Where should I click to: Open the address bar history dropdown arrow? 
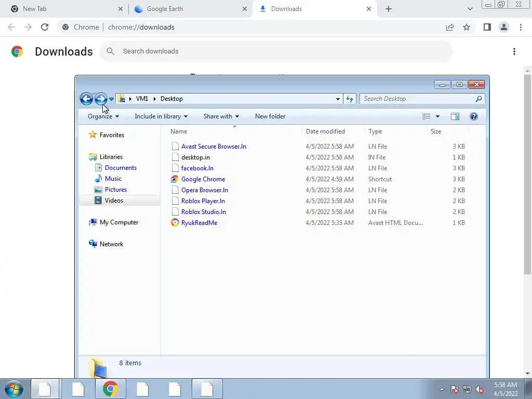[x=338, y=99]
